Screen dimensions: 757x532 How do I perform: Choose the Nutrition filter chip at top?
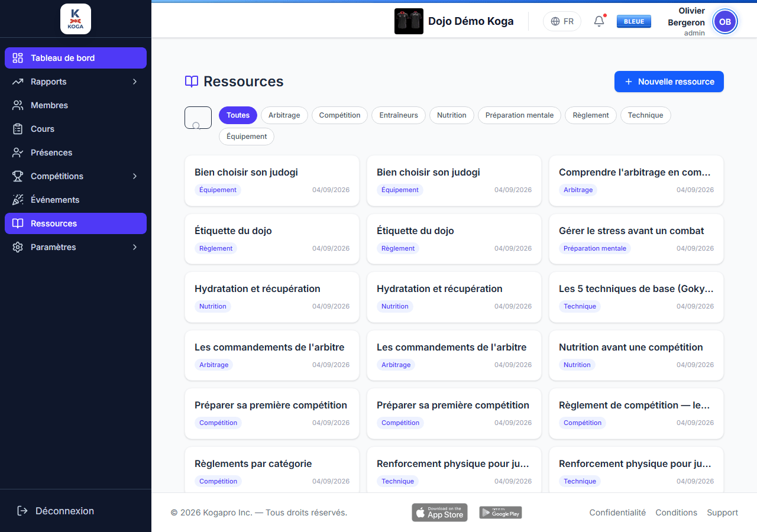(452, 115)
